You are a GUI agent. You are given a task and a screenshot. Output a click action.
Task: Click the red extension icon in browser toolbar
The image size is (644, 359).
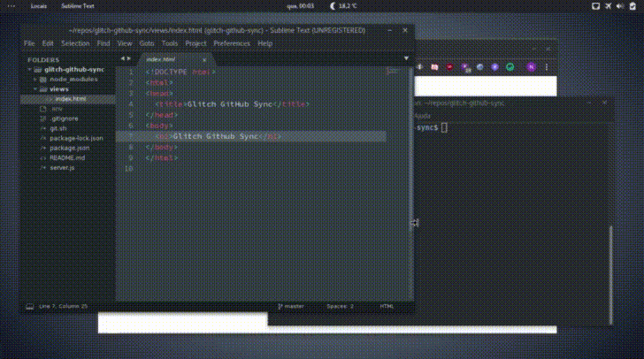[449, 67]
